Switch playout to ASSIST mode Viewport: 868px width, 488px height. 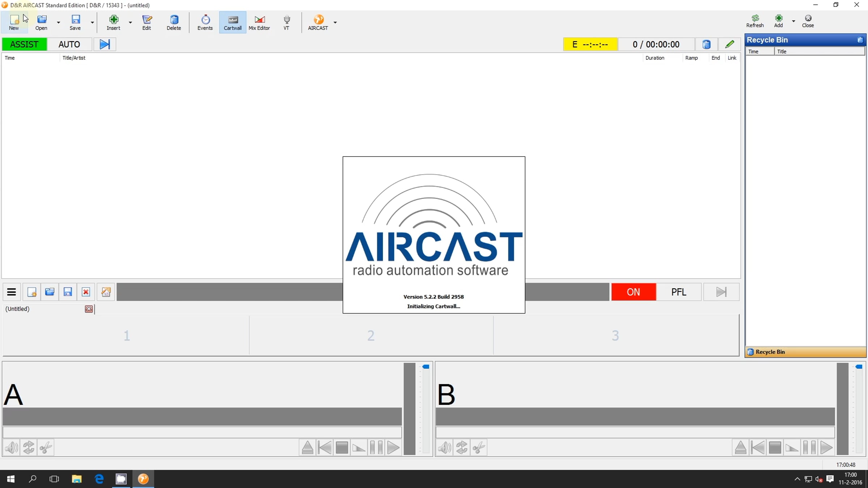pyautogui.click(x=25, y=44)
